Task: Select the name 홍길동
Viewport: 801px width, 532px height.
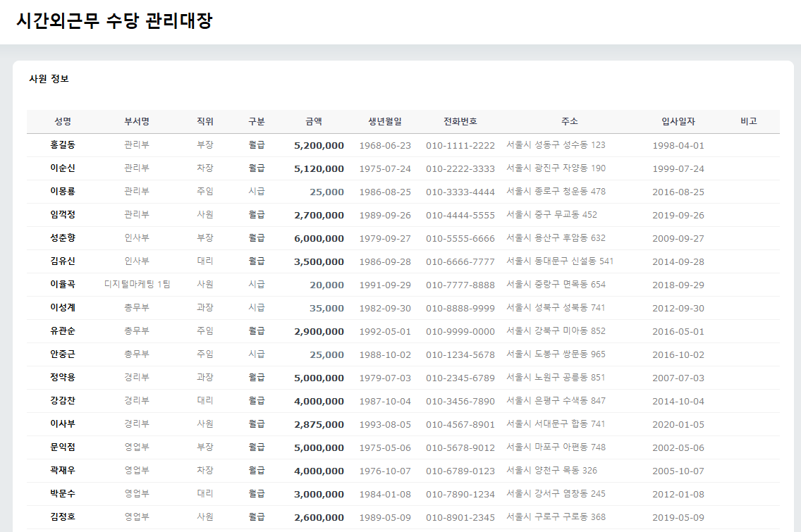Action: click(63, 145)
